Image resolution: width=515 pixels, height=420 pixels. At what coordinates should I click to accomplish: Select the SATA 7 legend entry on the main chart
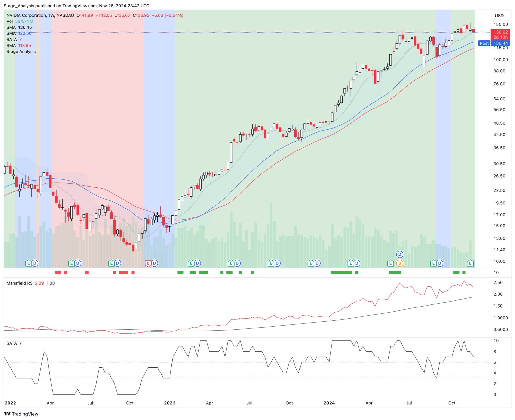tap(14, 40)
